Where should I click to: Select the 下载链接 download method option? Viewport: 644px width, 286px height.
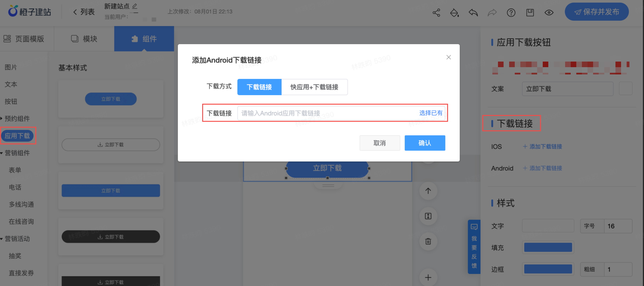pos(259,87)
